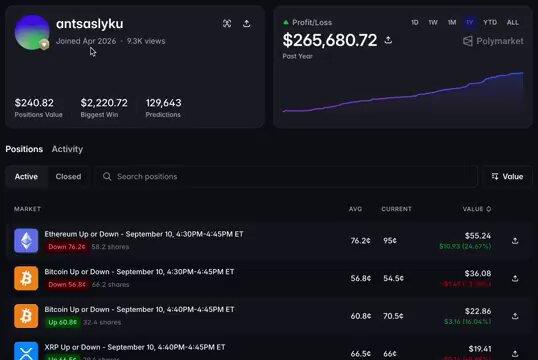Screen dimensions: 538x360
Task: Select the YTD profit range
Action: pyautogui.click(x=490, y=22)
